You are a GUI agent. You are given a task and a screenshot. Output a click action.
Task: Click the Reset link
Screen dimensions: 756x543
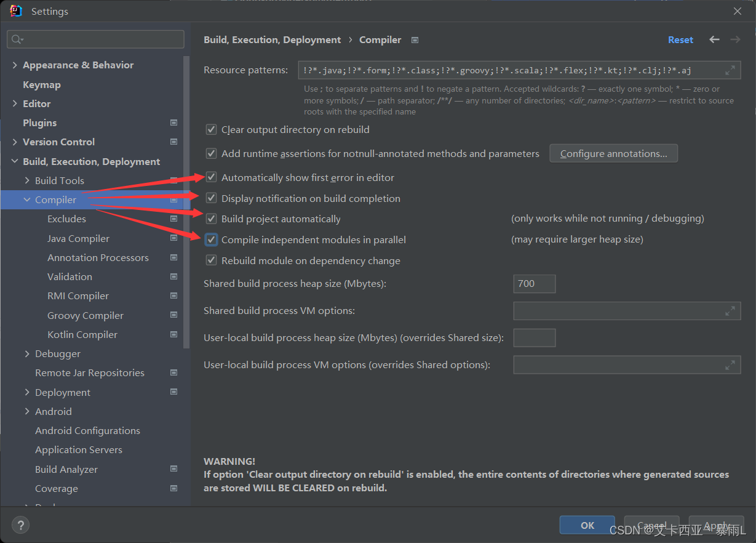point(680,39)
